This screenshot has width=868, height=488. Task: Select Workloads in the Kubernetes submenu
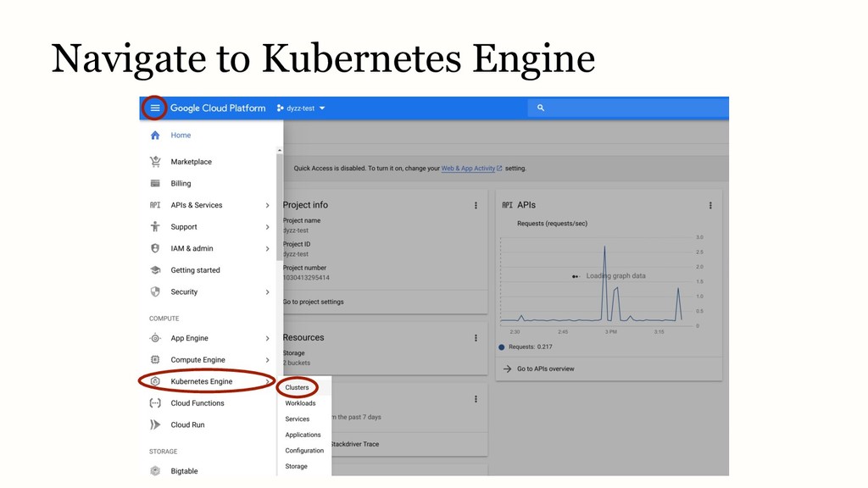(300, 403)
